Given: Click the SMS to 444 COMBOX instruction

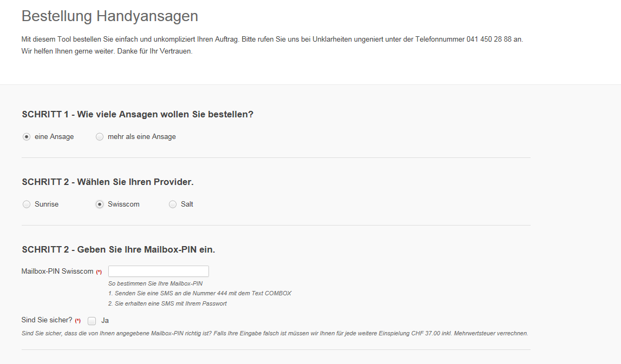Looking at the screenshot, I should click(200, 294).
